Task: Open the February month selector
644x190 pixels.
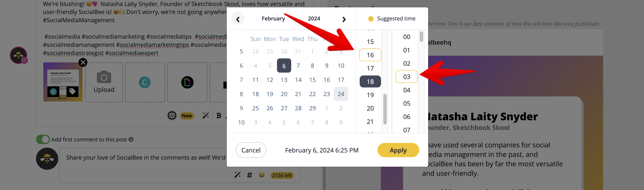Action: pos(273,18)
